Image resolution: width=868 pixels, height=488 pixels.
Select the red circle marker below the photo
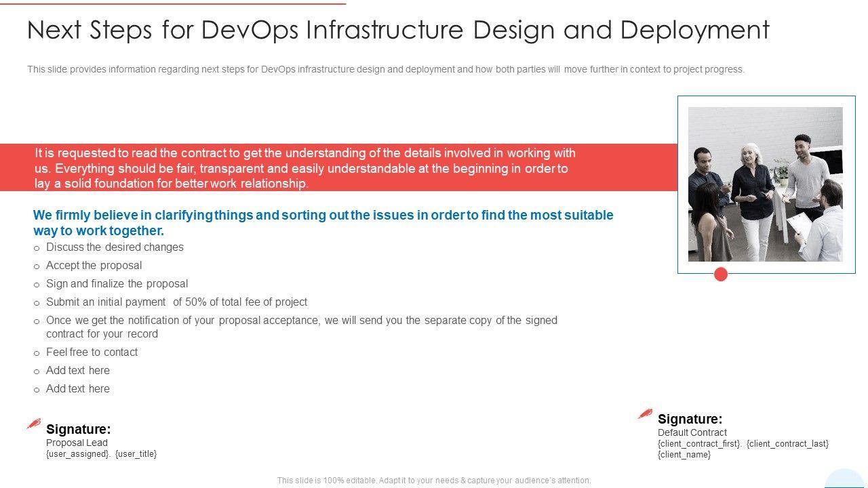721,274
